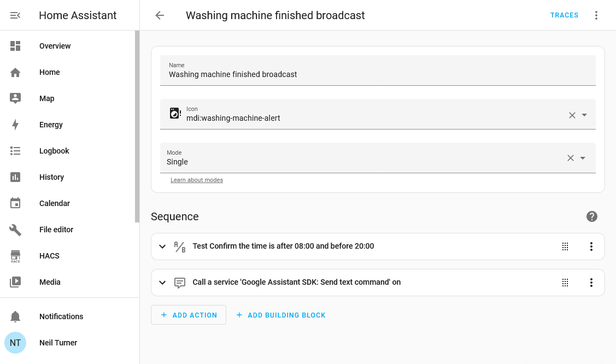Open the Energy dashboard icon
The image size is (616, 364).
pos(15,125)
